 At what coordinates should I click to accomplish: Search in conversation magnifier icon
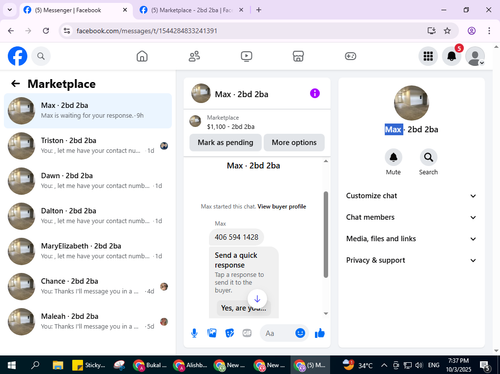point(428,157)
